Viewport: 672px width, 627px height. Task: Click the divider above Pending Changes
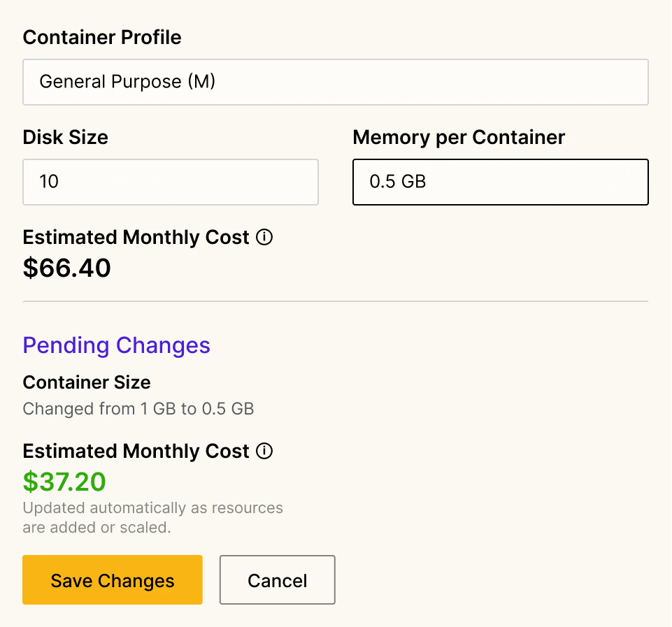click(336, 301)
